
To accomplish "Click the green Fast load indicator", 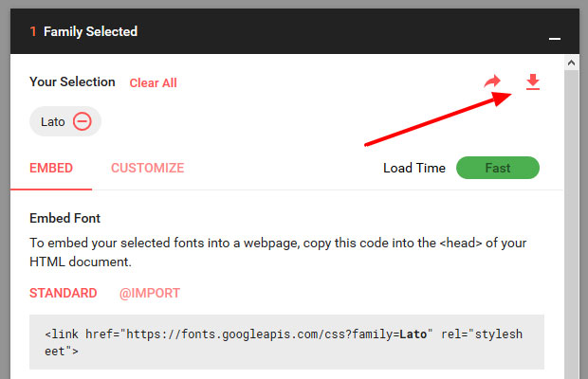I will (x=497, y=168).
